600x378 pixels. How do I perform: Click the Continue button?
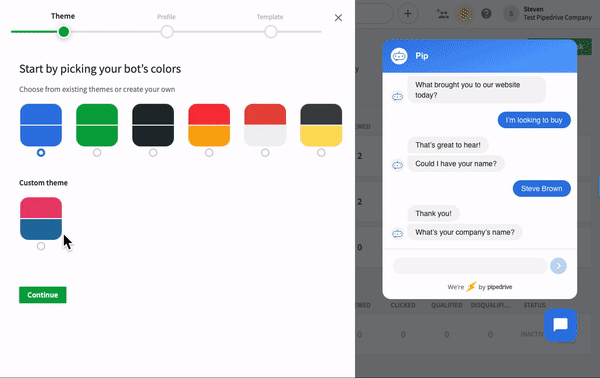tap(43, 295)
